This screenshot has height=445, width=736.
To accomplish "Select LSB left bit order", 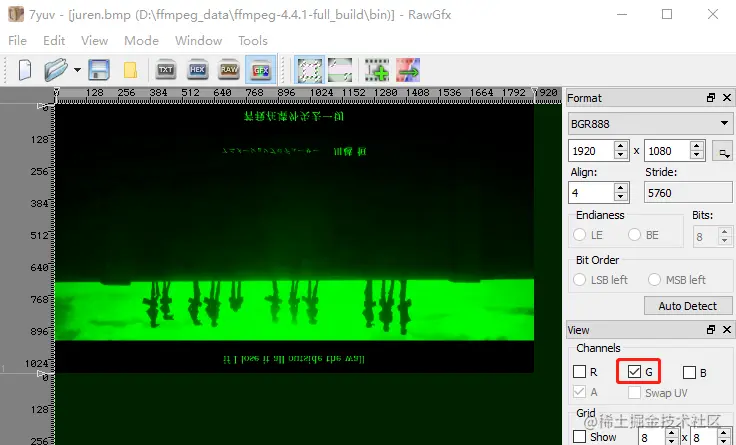I will coord(579,280).
